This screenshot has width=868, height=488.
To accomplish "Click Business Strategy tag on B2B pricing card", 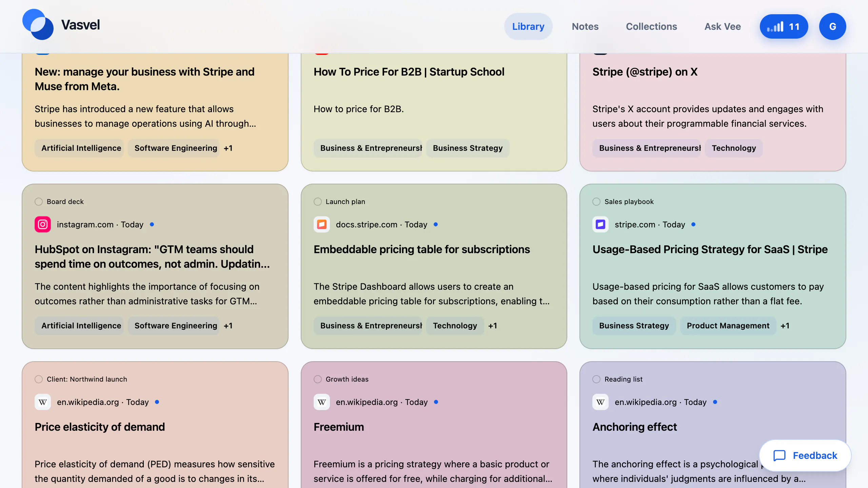I will click(468, 148).
